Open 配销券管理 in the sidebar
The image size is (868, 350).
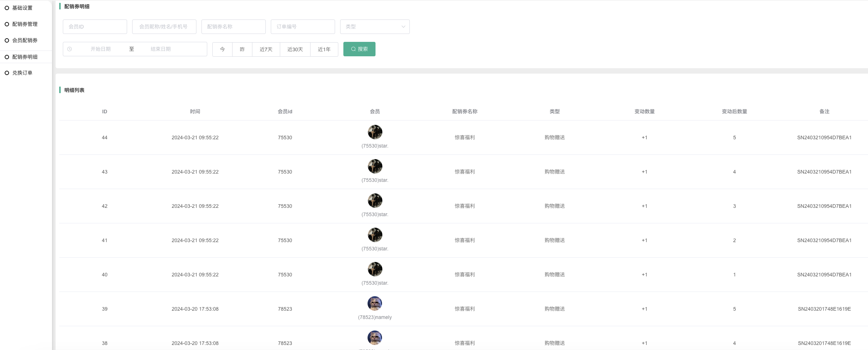coord(25,24)
